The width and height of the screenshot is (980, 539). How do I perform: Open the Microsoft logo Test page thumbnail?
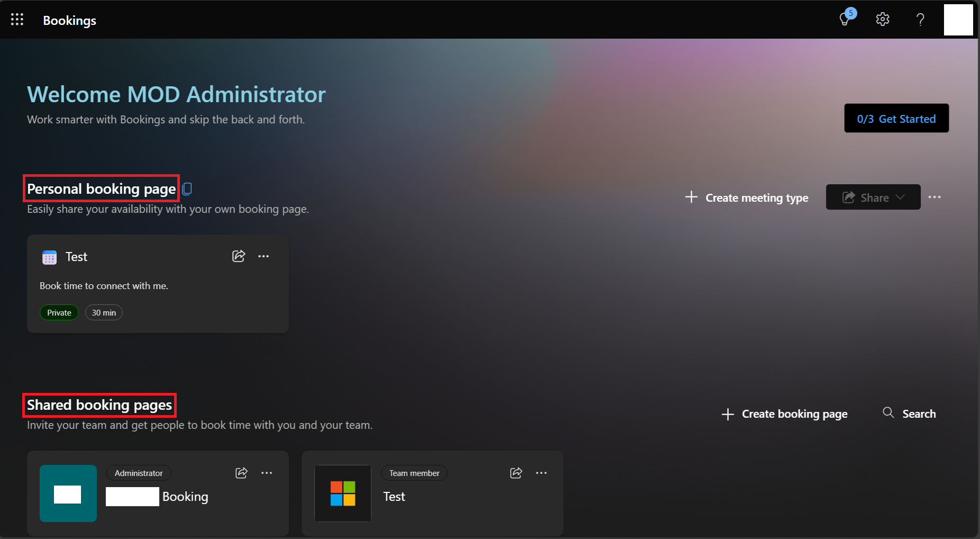[343, 493]
